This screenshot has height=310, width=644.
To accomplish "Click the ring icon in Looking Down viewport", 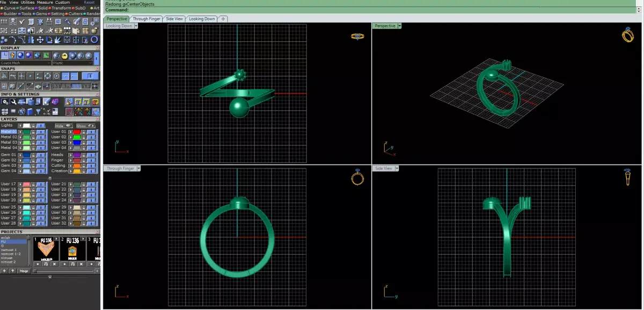I will [x=357, y=36].
